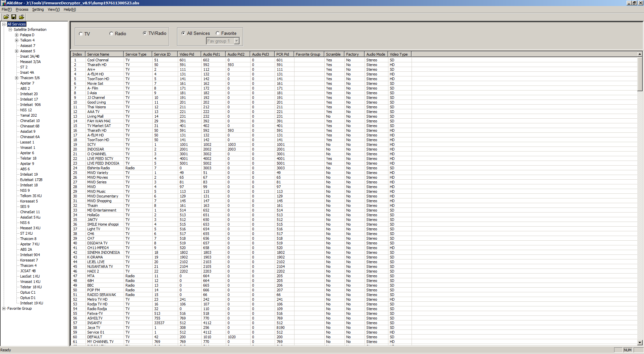Select Yamal 202 in the satellite tree

[29, 115]
